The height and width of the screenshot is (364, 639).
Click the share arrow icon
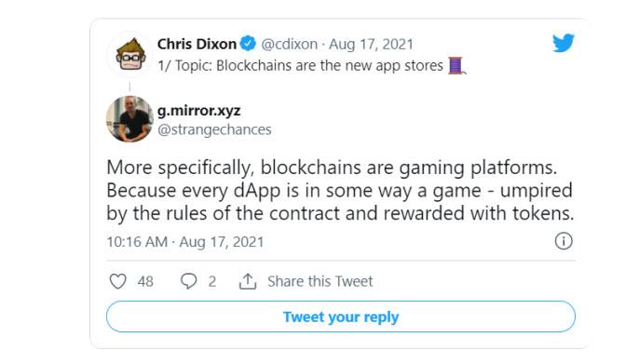click(x=248, y=281)
